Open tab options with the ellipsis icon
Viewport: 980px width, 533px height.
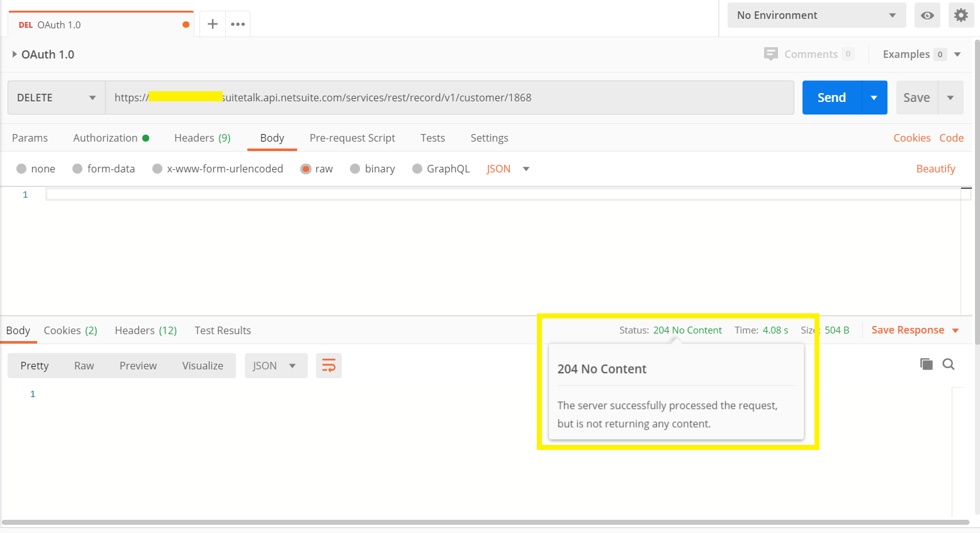[237, 24]
